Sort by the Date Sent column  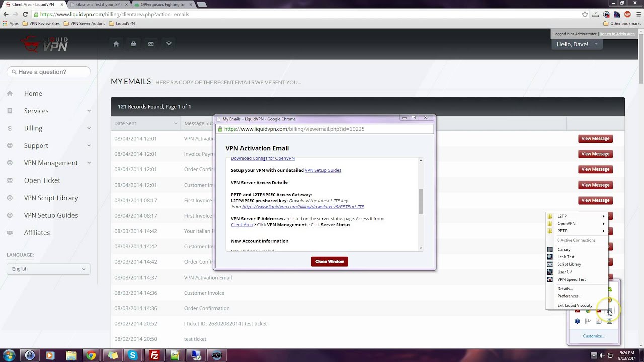pos(146,123)
